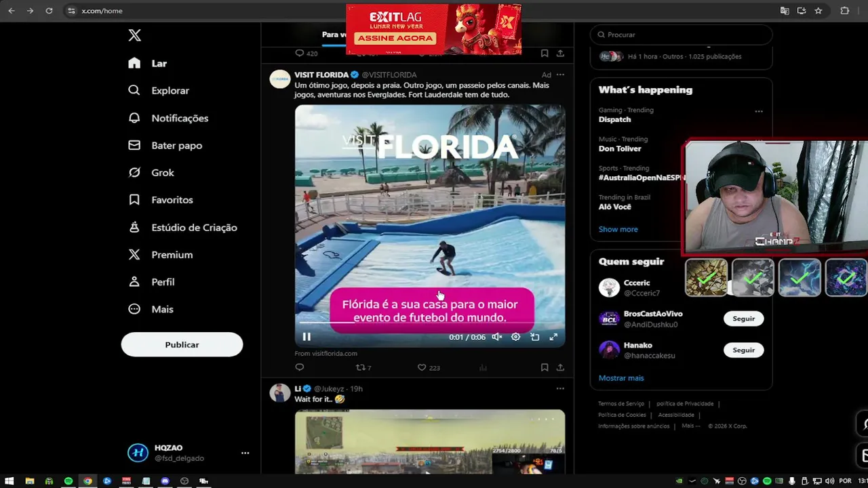
Task: Open File Explorer from the taskbar
Action: pos(30,481)
